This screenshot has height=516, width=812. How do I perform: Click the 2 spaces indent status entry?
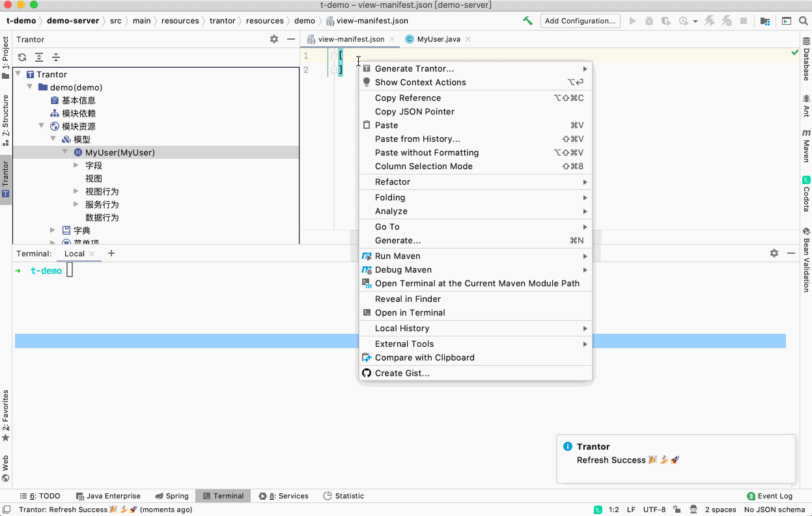[721, 509]
